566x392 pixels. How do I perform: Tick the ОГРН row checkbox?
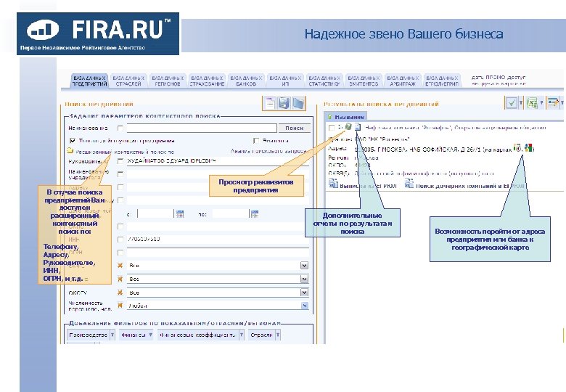click(x=120, y=253)
